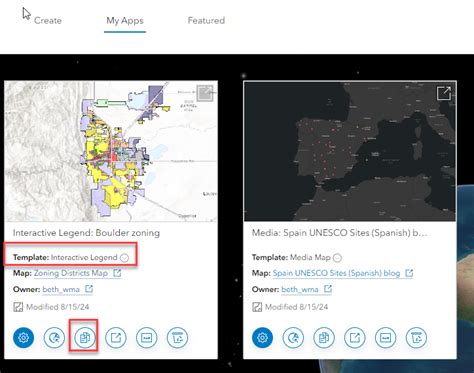Switch to the My Apps tab
Screen dimensions: 474x373
coord(125,21)
